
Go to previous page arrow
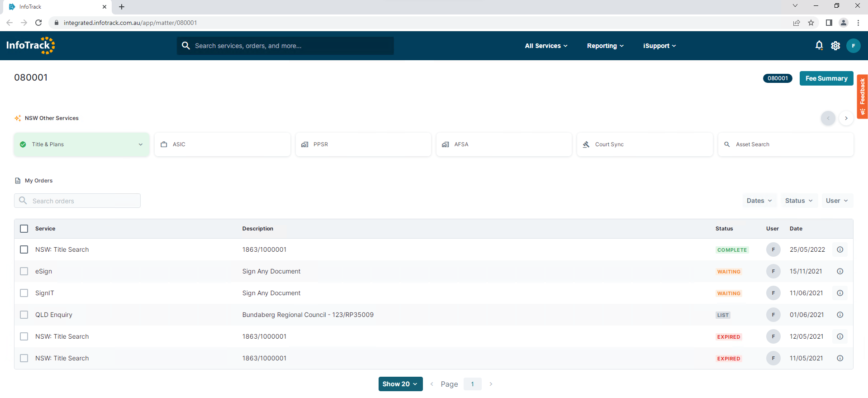click(432, 384)
